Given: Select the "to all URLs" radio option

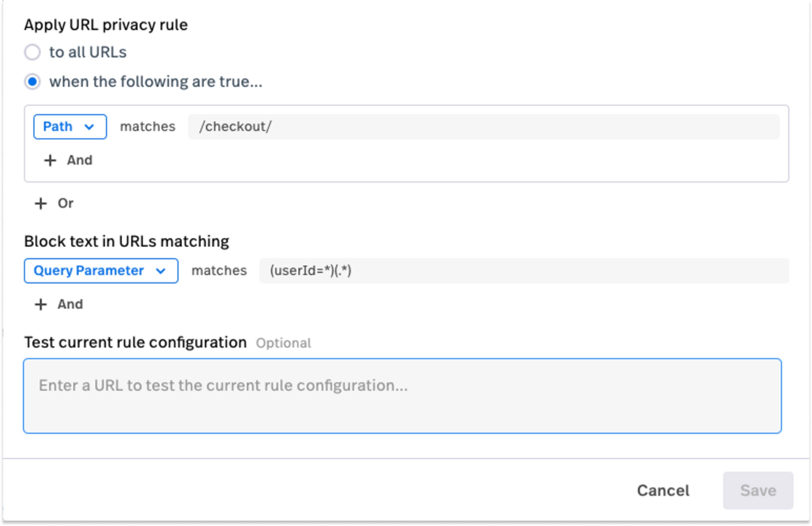Looking at the screenshot, I should click(32, 52).
